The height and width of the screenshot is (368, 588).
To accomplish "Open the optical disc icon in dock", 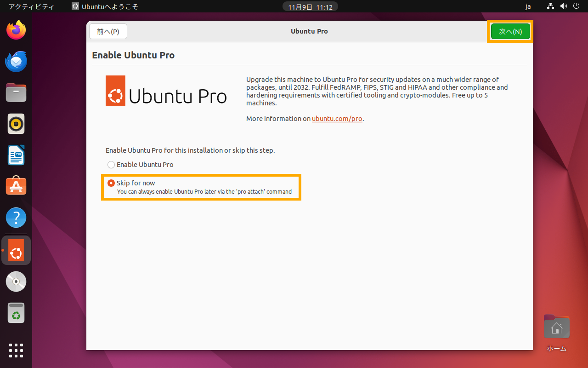I will tap(16, 282).
